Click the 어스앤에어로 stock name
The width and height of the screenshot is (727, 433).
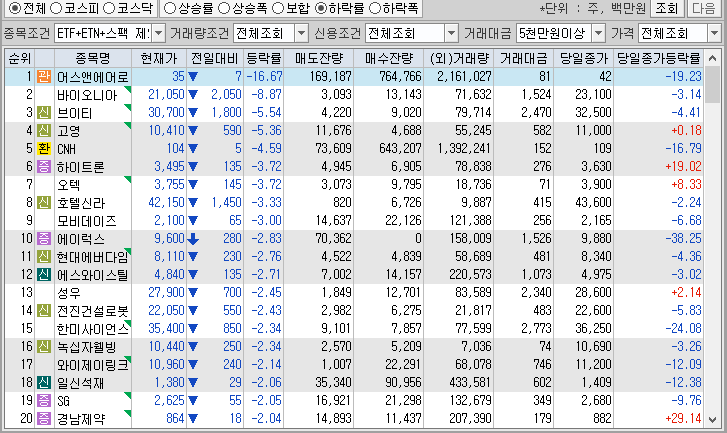click(92, 76)
